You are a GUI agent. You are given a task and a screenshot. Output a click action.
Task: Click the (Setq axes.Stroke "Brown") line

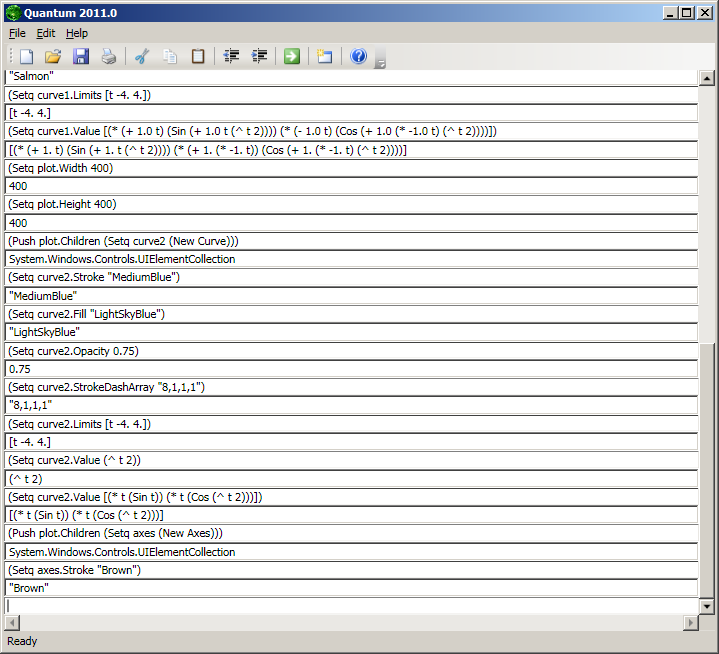point(351,570)
